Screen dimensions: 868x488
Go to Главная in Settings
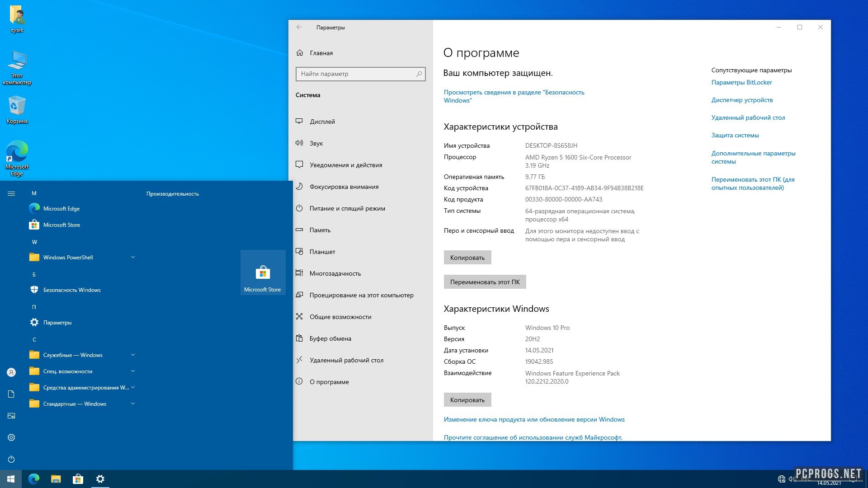pyautogui.click(x=361, y=53)
